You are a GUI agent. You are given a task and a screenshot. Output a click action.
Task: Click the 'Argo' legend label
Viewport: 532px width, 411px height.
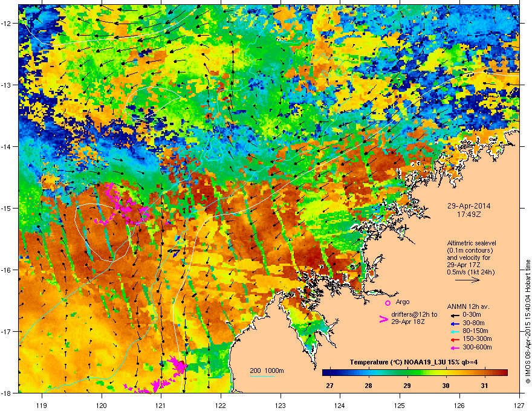pyautogui.click(x=403, y=302)
